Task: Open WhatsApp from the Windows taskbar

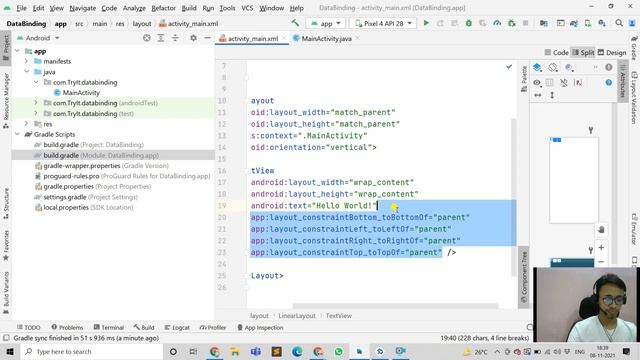Action: coord(338,351)
